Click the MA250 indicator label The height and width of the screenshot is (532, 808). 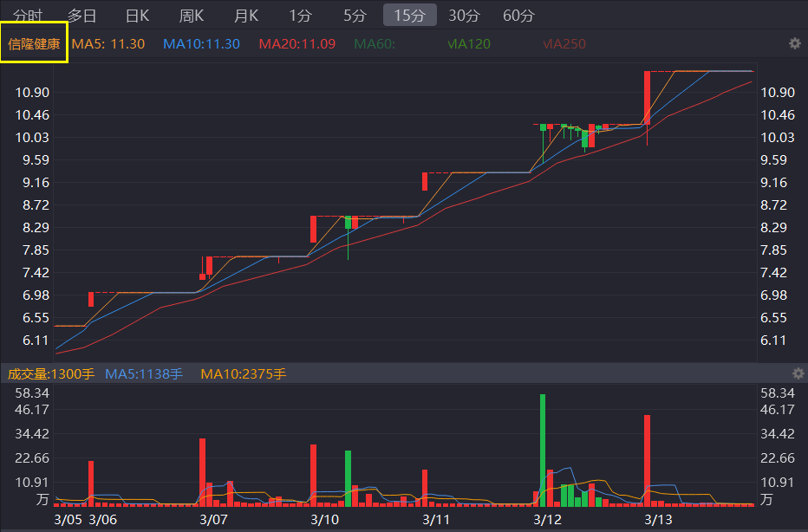[x=564, y=44]
